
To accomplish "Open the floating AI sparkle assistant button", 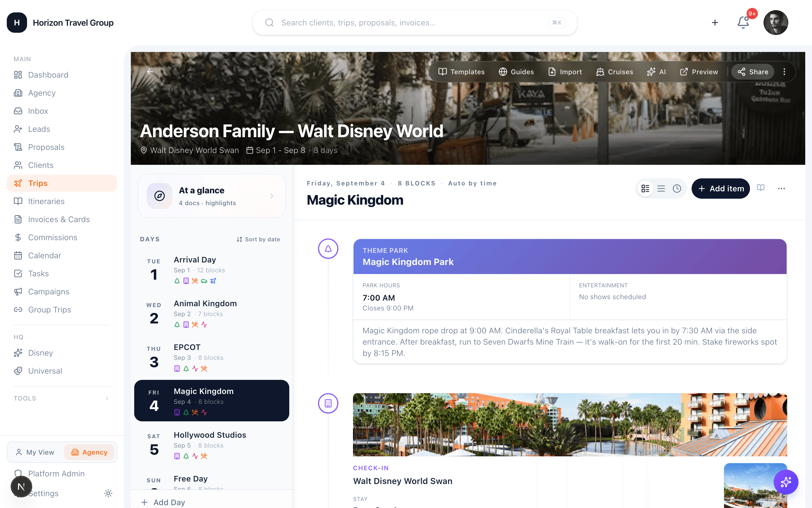I will pos(786,482).
